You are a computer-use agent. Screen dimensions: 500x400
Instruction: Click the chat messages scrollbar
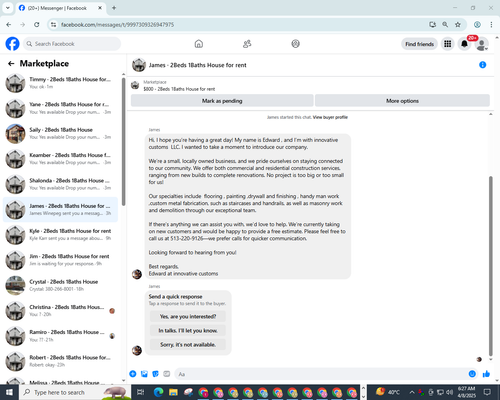click(491, 266)
